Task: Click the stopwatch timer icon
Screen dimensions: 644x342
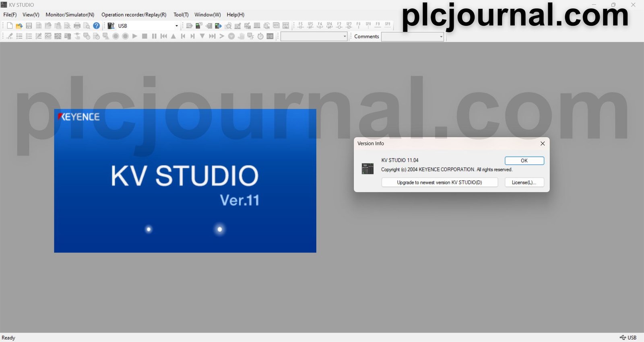Action: 260,36
